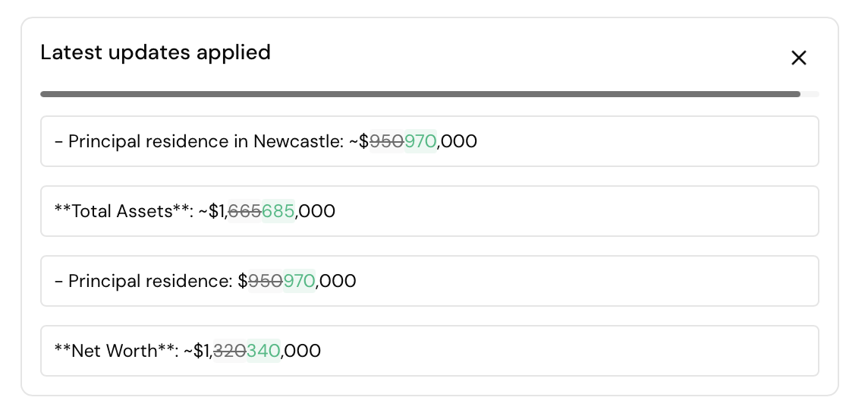The height and width of the screenshot is (410, 868).
Task: Click the green 685 value
Action: coord(278,211)
